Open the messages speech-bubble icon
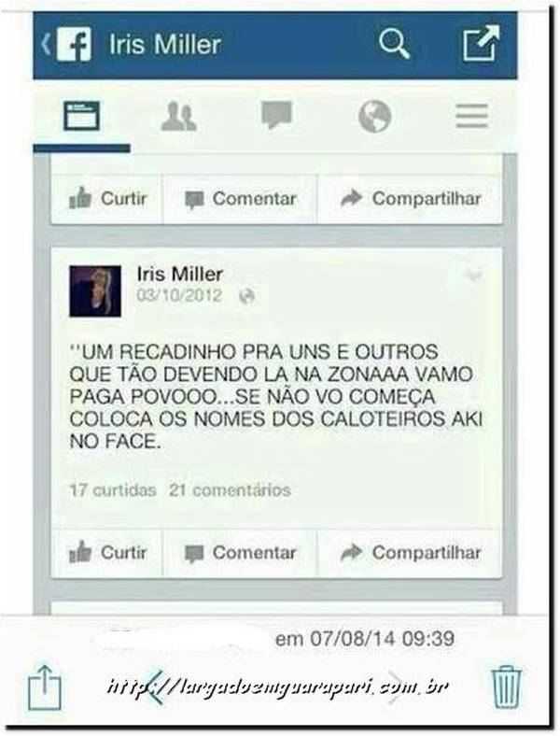Image resolution: width=560 pixels, height=736 pixels. 276,115
